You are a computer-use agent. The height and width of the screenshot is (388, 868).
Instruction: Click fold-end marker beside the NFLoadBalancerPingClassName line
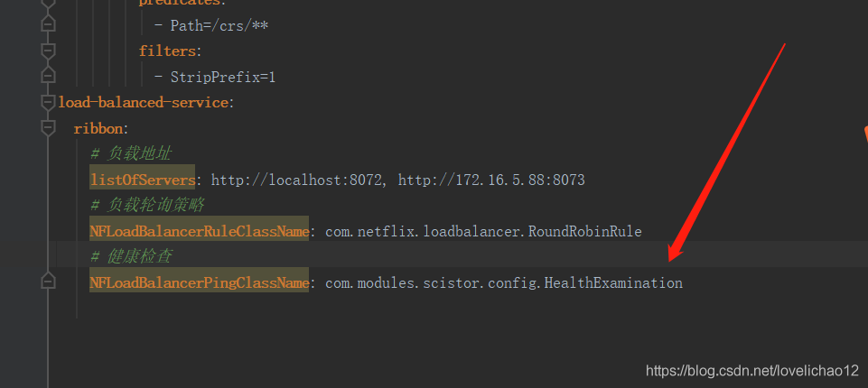[x=48, y=282]
